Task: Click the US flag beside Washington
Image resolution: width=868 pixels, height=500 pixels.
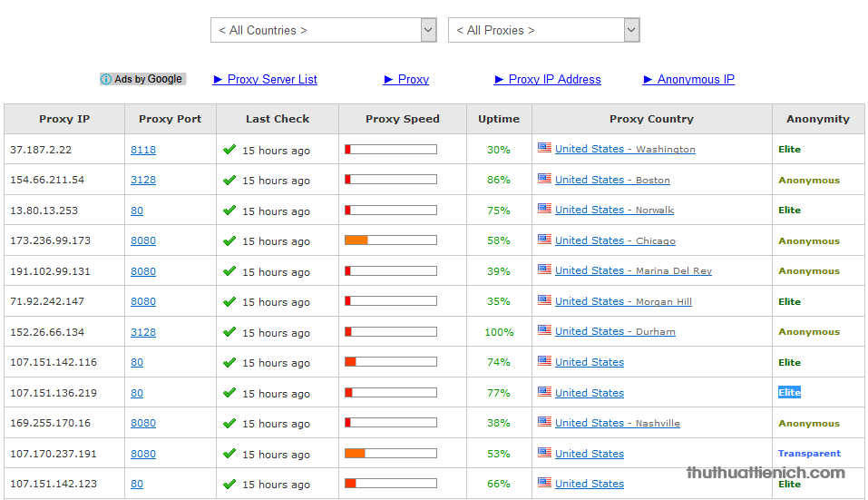Action: tap(544, 148)
